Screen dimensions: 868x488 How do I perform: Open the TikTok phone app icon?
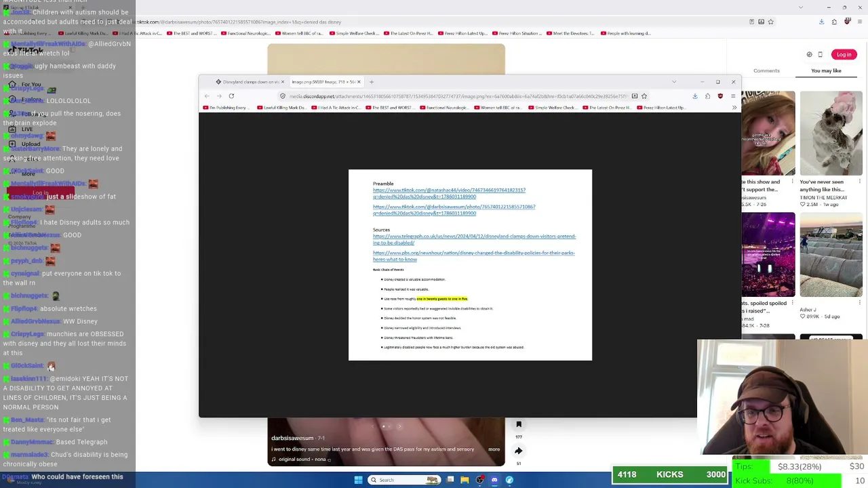pyautogui.click(x=820, y=55)
